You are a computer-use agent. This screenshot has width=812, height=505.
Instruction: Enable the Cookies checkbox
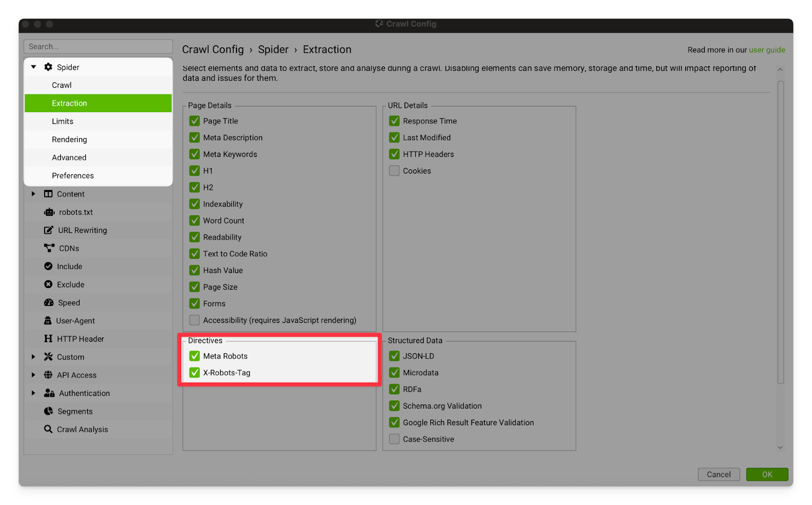click(x=394, y=171)
